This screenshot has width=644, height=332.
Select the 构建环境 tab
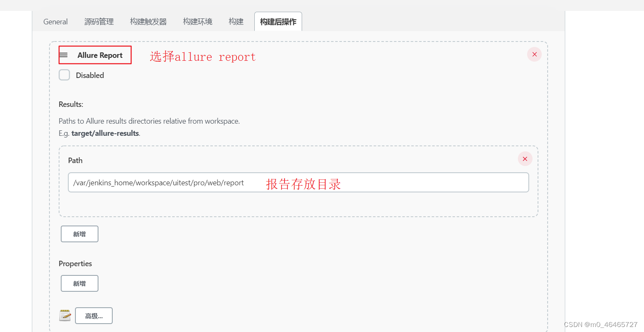click(198, 22)
